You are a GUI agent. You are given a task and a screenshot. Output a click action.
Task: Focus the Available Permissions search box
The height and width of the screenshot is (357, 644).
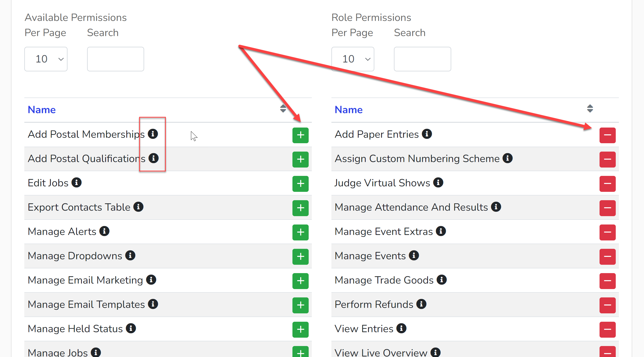[115, 59]
